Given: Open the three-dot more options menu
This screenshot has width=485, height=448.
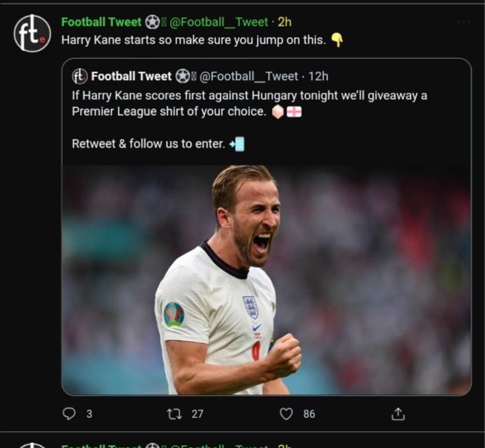Looking at the screenshot, I should pyautogui.click(x=464, y=22).
